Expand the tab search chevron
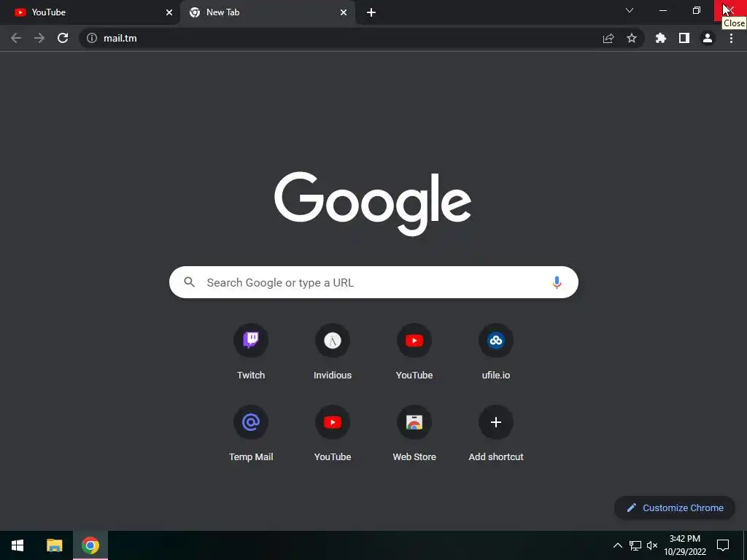This screenshot has width=747, height=560. coord(630,10)
